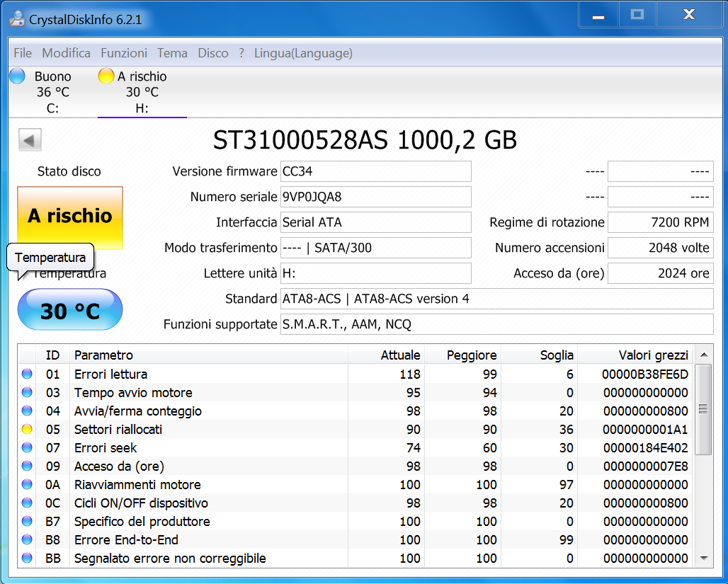Click status dot for Riavviammenti motore

click(27, 485)
